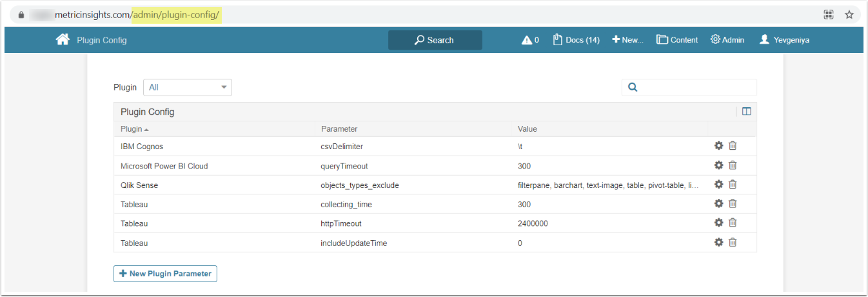Image resolution: width=868 pixels, height=297 pixels.
Task: Click the filterpane, barchart value cell
Action: [x=608, y=185]
